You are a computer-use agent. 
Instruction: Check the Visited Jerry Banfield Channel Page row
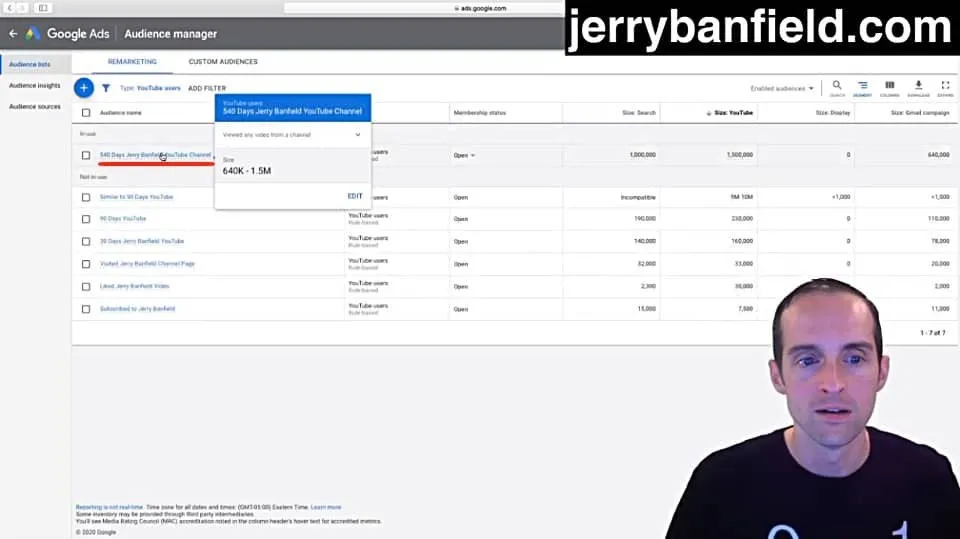86,264
